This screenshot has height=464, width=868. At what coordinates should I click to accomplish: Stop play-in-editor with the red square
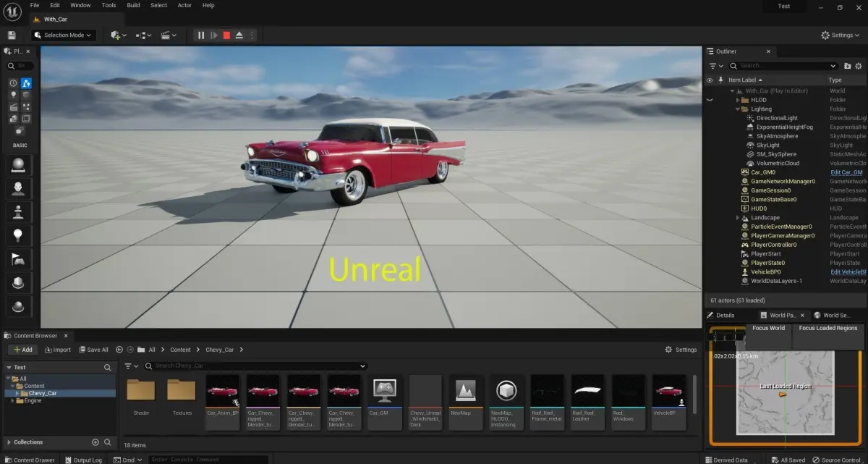[x=226, y=35]
